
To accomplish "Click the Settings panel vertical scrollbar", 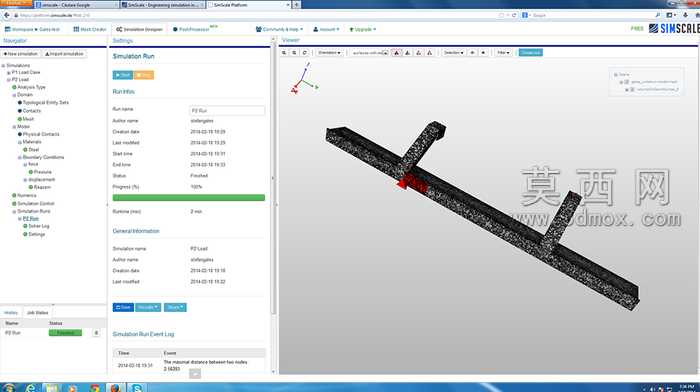I will pos(273,179).
